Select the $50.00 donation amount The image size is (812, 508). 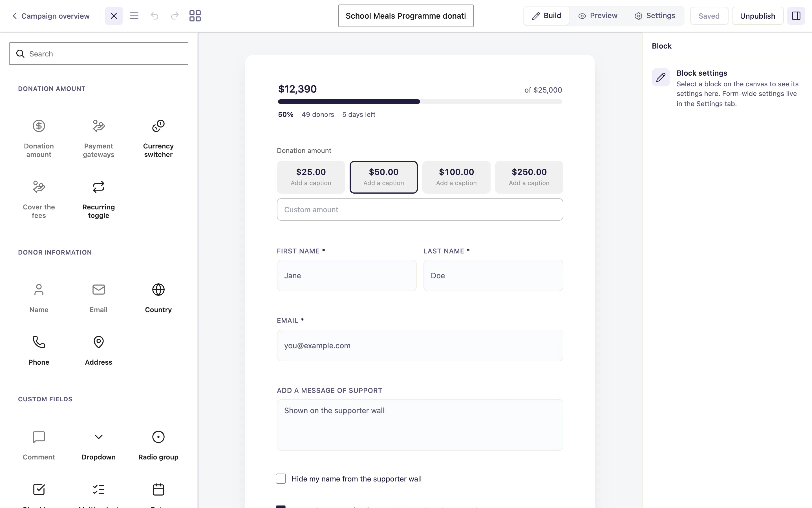(x=383, y=177)
